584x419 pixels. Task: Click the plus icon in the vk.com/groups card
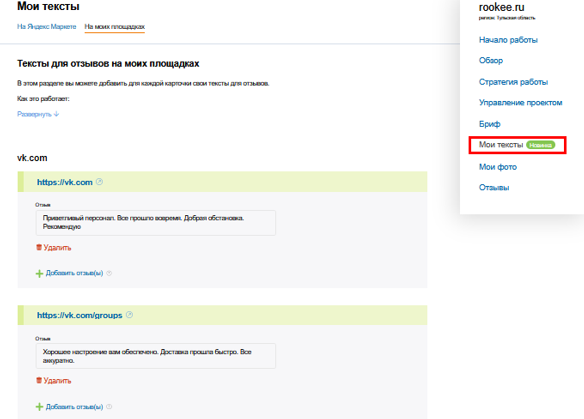39,407
